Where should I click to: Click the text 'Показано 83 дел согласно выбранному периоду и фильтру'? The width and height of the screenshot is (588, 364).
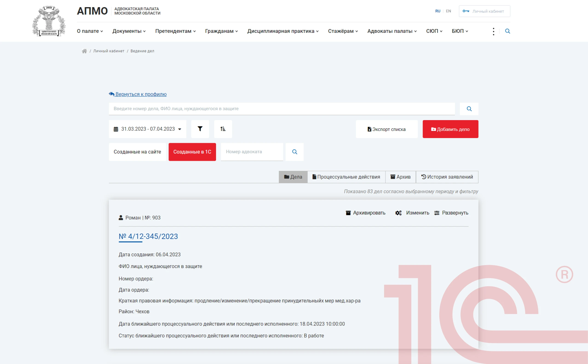tap(411, 192)
